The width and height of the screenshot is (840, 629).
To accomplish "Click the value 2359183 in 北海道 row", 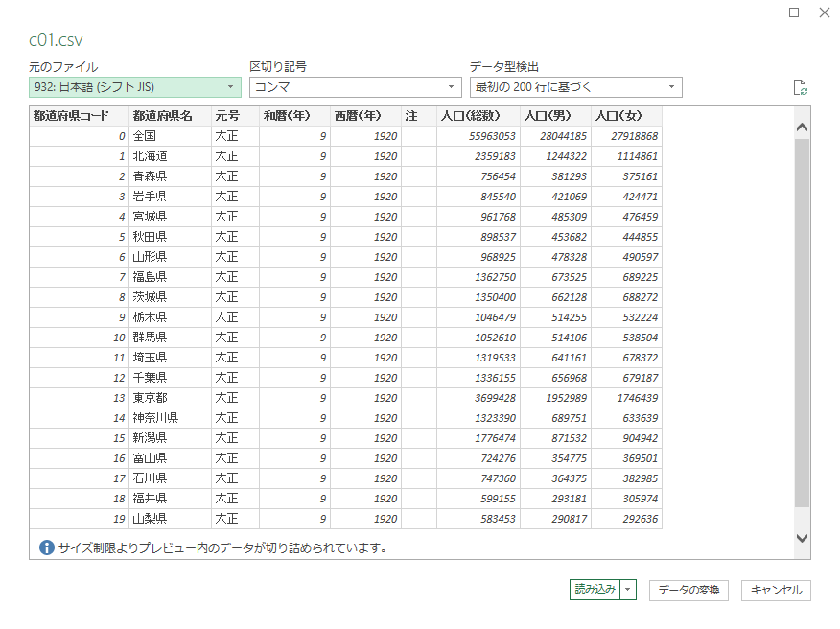I will coord(478,156).
